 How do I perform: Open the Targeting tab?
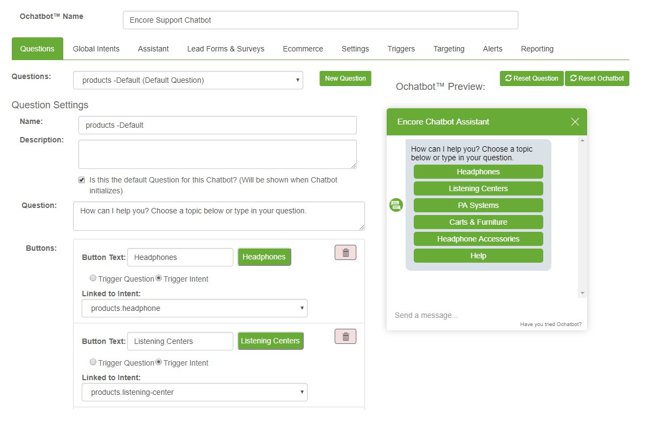point(449,49)
